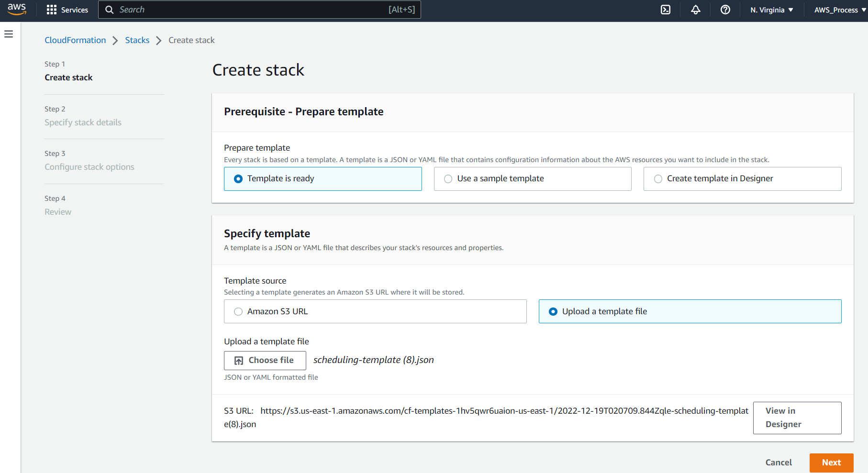Viewport: 868px width, 473px height.
Task: Go to the CloudFormation breadcrumb link
Action: click(x=75, y=40)
